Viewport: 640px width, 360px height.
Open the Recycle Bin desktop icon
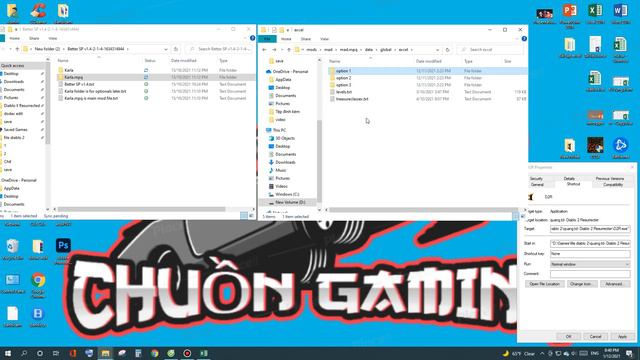[13, 249]
